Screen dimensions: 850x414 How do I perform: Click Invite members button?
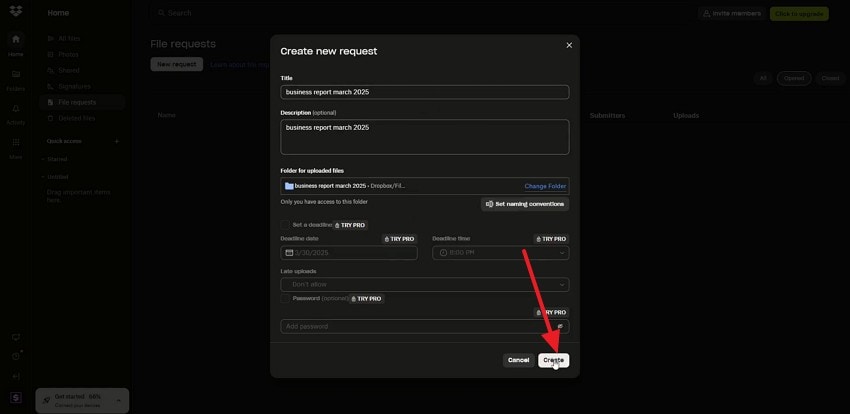tap(731, 14)
